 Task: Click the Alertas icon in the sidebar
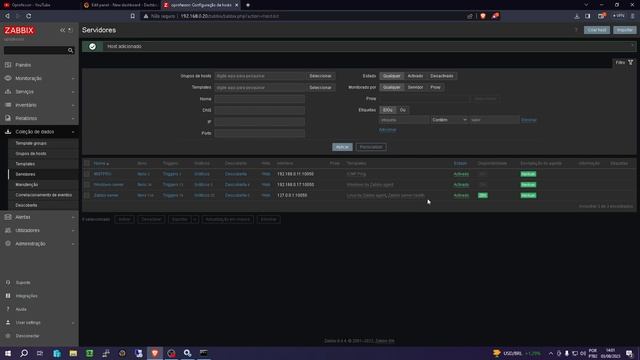tap(8, 217)
